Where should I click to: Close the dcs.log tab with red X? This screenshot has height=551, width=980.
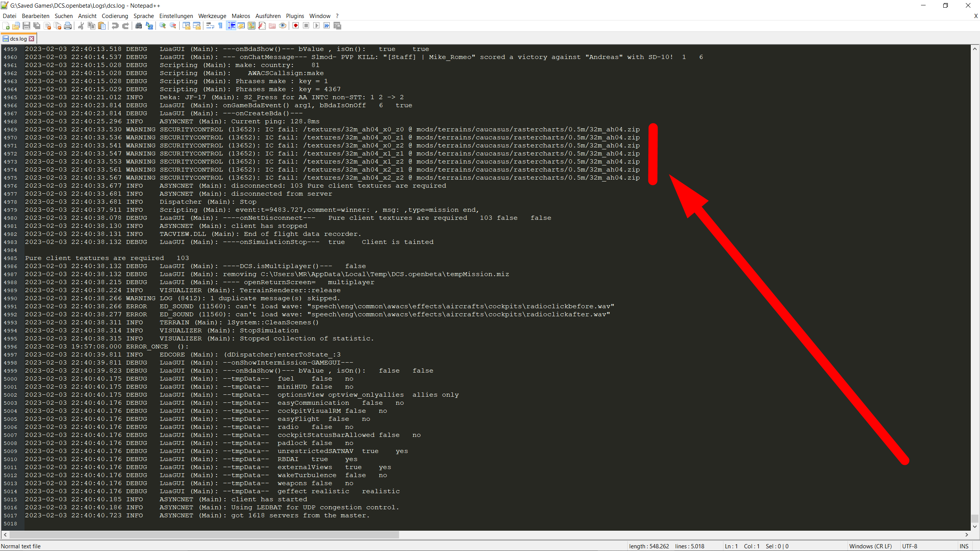pos(32,39)
